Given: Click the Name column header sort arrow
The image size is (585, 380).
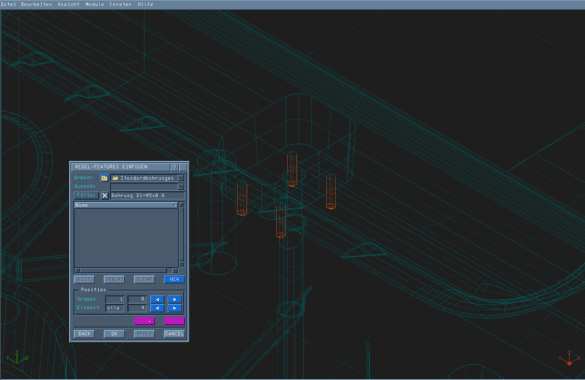Looking at the screenshot, I should pyautogui.click(x=174, y=205).
